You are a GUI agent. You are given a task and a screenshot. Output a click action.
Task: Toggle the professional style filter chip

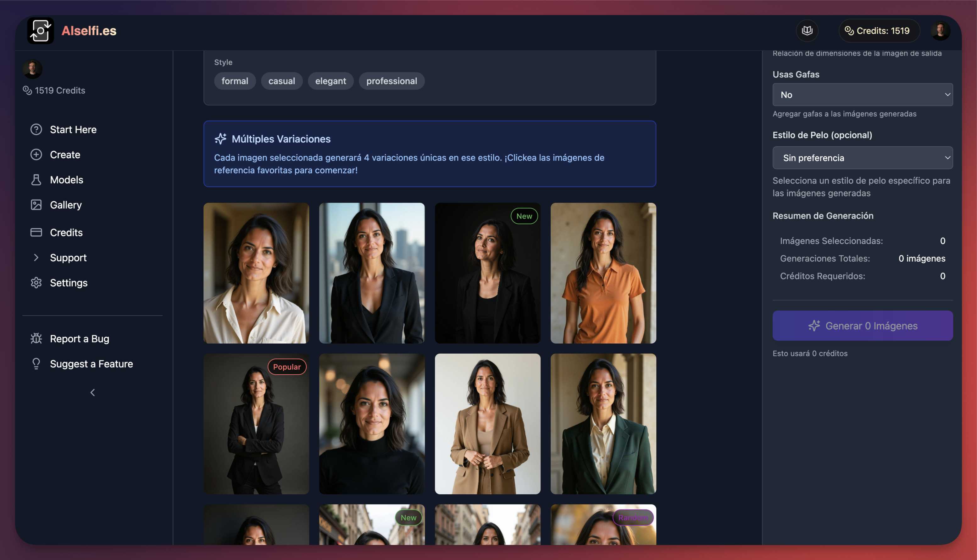click(x=391, y=81)
